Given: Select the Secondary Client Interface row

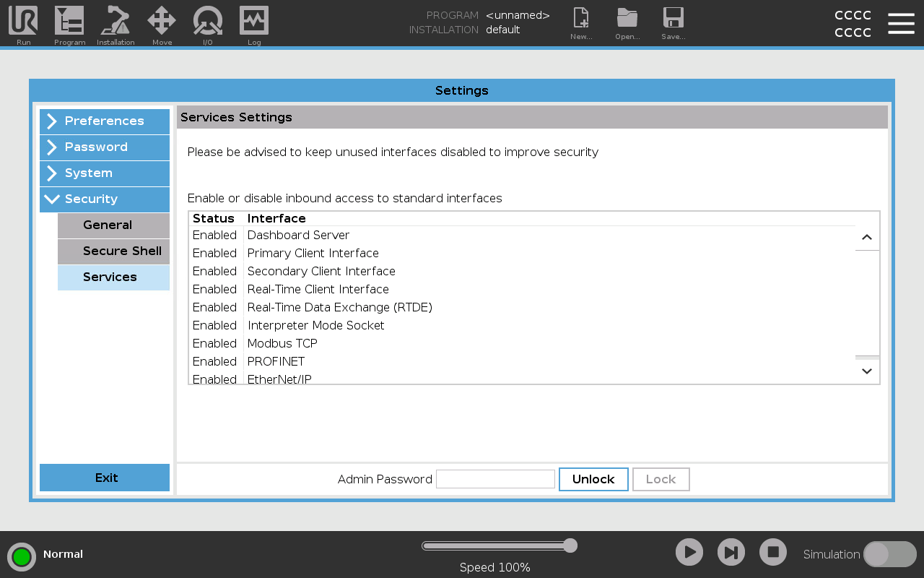Looking at the screenshot, I should (523, 272).
